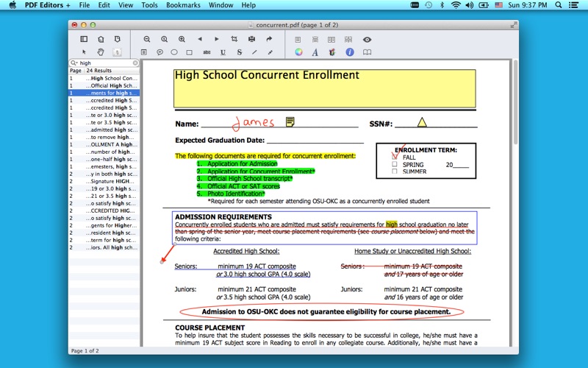Switch to single page continuous view
This screenshot has width=588, height=368.
coord(315,40)
